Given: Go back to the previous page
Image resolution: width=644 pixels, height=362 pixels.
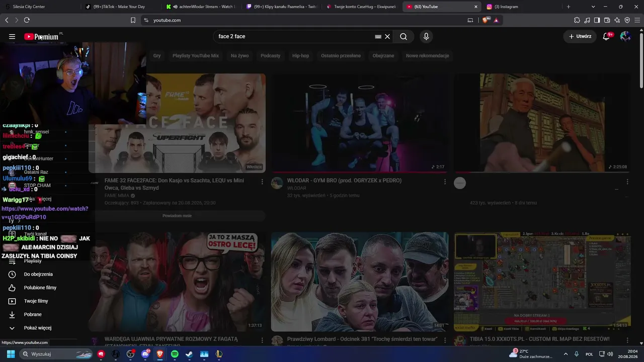Looking at the screenshot, I should click(x=7, y=20).
